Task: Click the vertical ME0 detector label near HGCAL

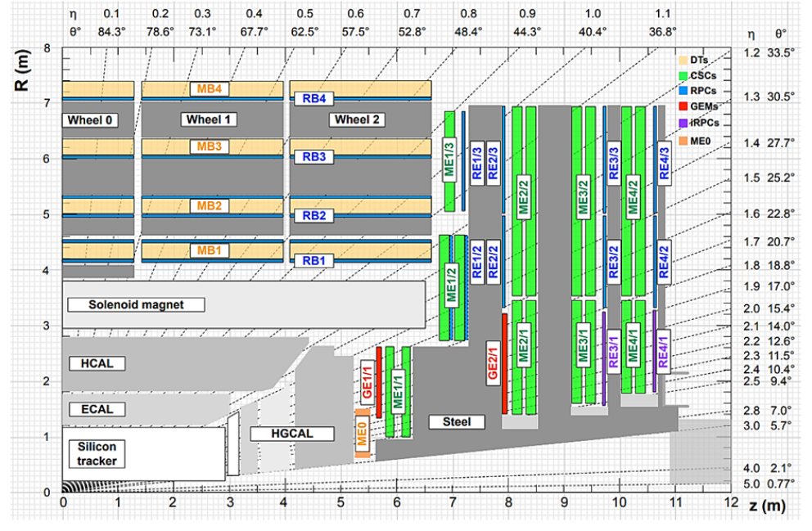Action: click(x=362, y=434)
